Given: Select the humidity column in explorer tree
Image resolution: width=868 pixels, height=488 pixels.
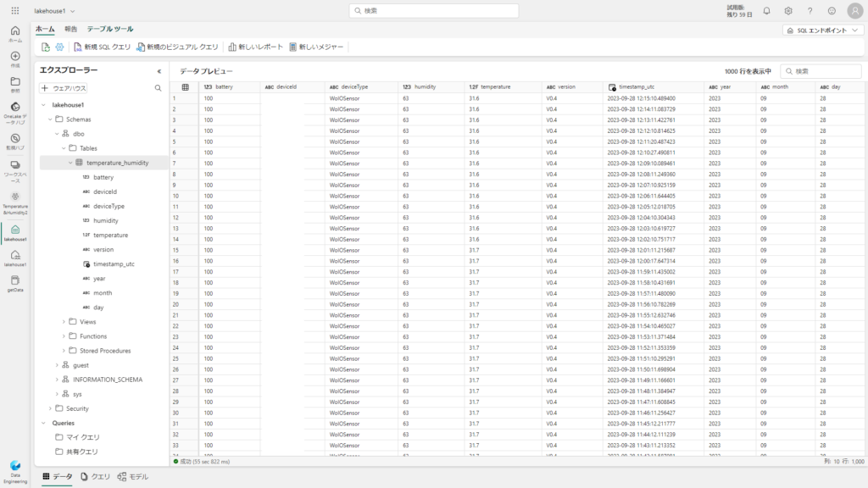Looking at the screenshot, I should pos(105,220).
